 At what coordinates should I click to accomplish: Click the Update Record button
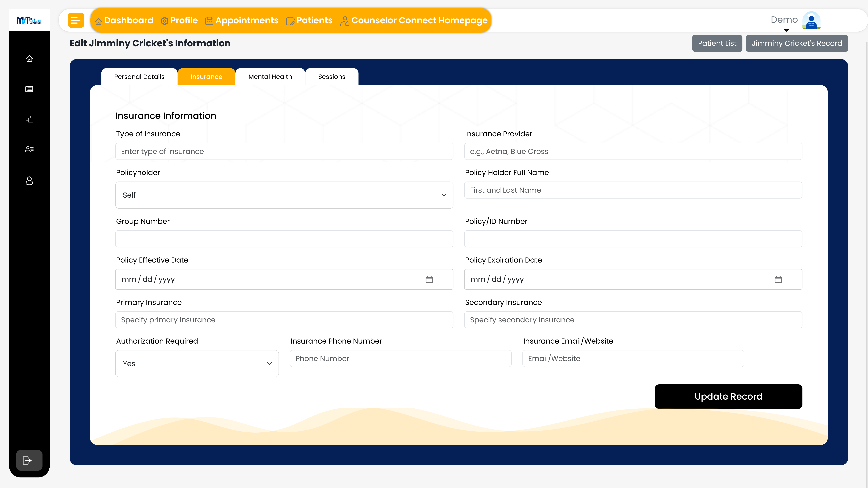coord(728,396)
